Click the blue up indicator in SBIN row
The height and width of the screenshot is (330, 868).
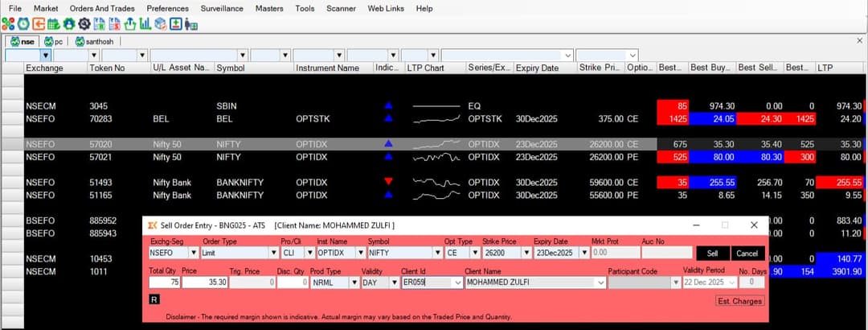pyautogui.click(x=388, y=105)
